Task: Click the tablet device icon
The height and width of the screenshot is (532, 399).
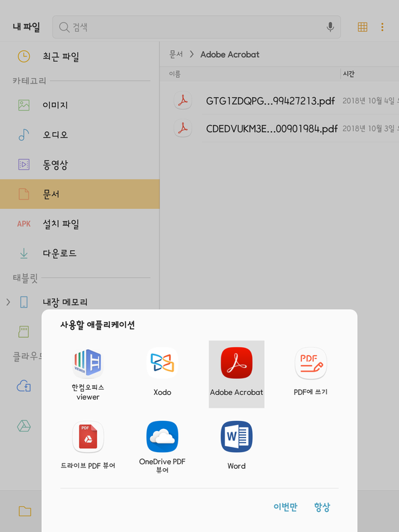Action: (x=24, y=302)
